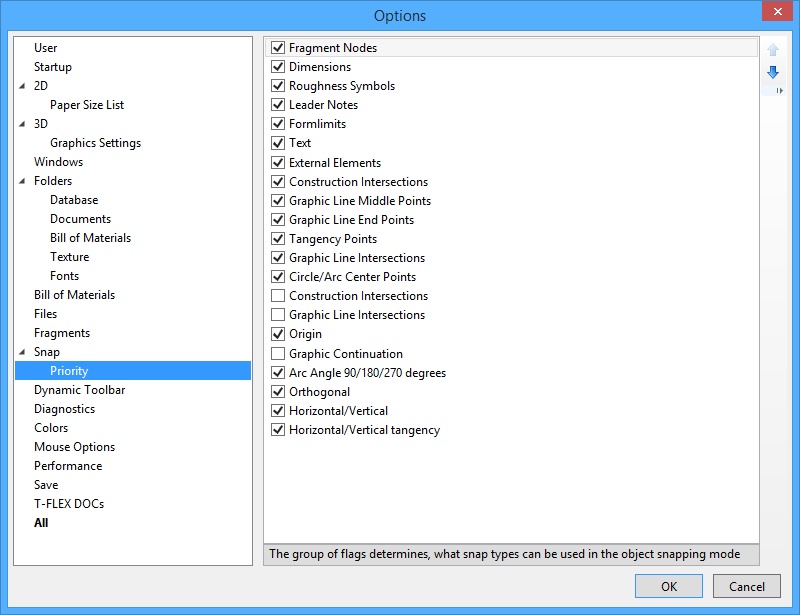Open the Colors settings page
Image resolution: width=800 pixels, height=615 pixels.
(51, 427)
